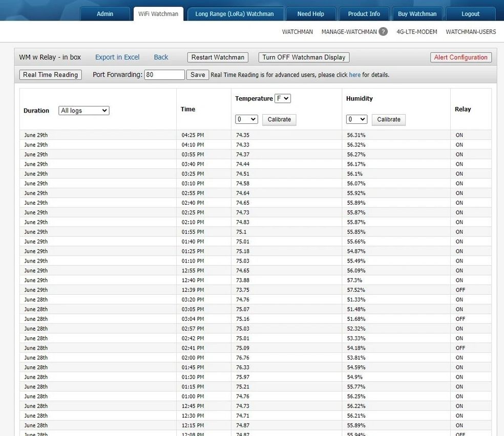Switch to the WiFi Watchman tab
This screenshot has height=436, width=504.
[158, 14]
